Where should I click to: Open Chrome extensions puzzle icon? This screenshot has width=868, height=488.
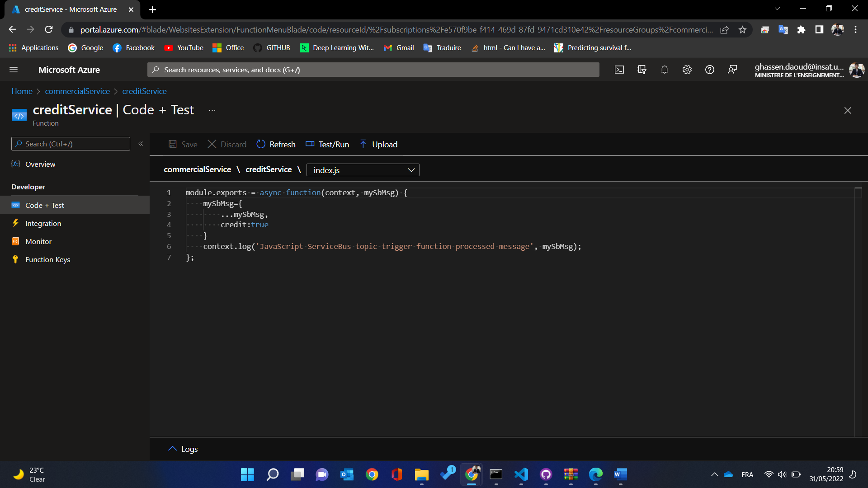[801, 29]
